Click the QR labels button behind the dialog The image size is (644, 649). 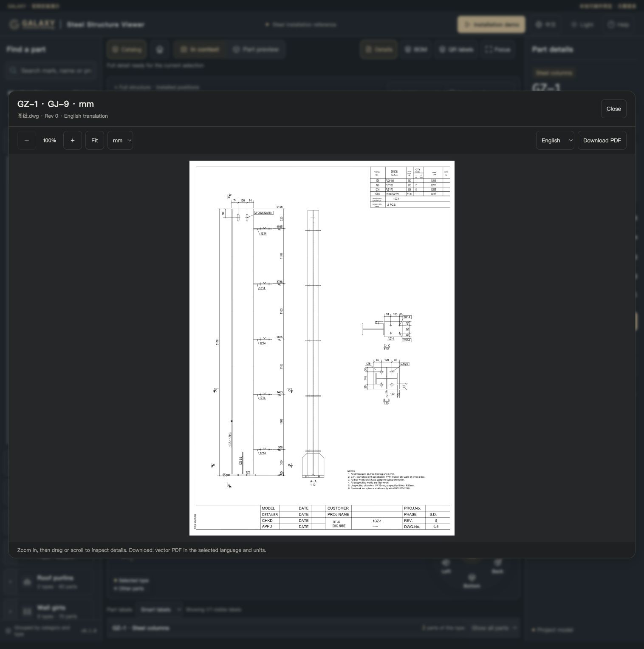[456, 49]
